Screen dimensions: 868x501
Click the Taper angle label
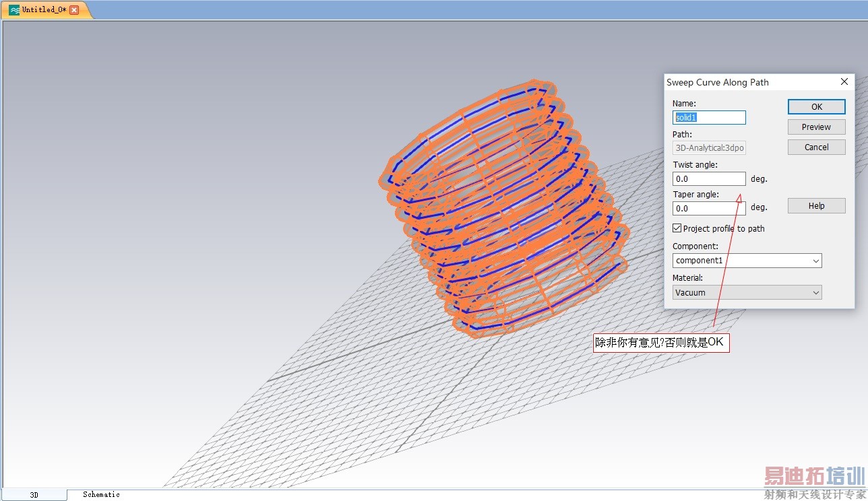(x=695, y=195)
